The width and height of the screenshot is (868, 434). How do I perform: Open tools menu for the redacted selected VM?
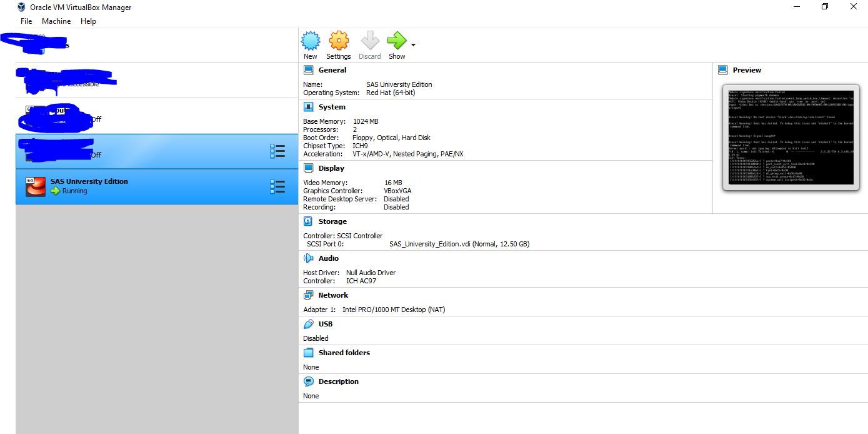click(277, 151)
